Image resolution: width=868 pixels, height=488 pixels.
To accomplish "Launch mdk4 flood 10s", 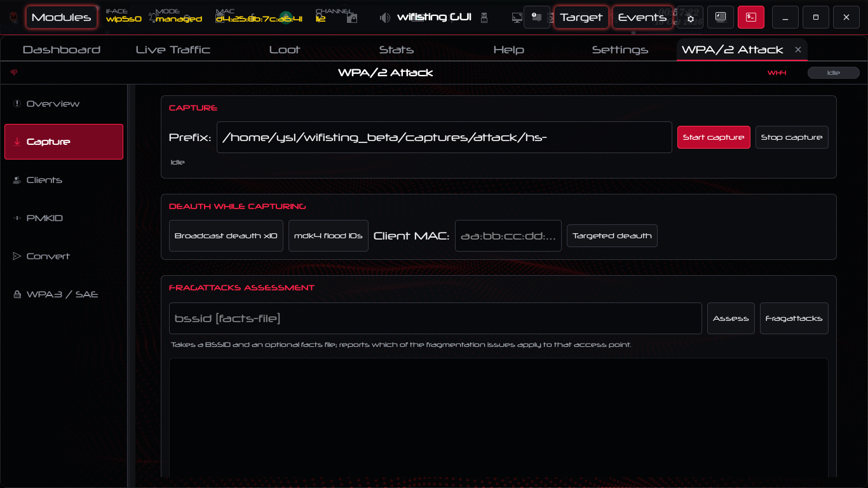I will click(x=329, y=236).
